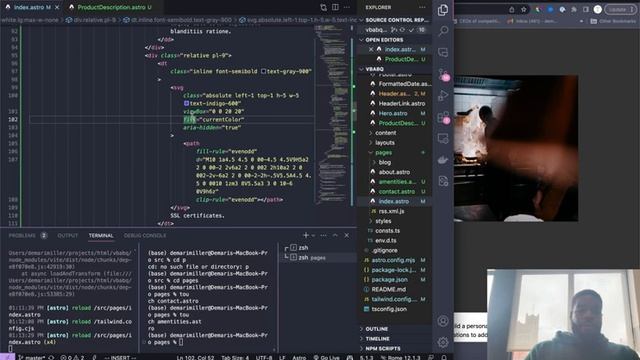Open the Debug Console panel tab
640x360 pixels.
(x=145, y=236)
